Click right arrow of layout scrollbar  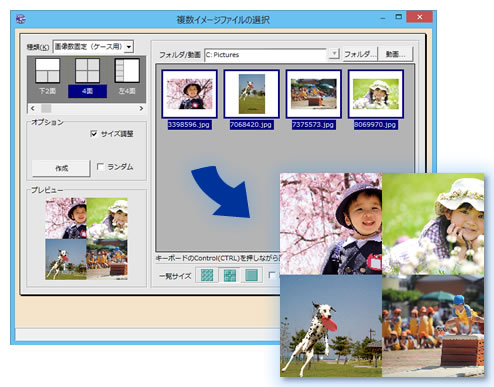coord(141,108)
